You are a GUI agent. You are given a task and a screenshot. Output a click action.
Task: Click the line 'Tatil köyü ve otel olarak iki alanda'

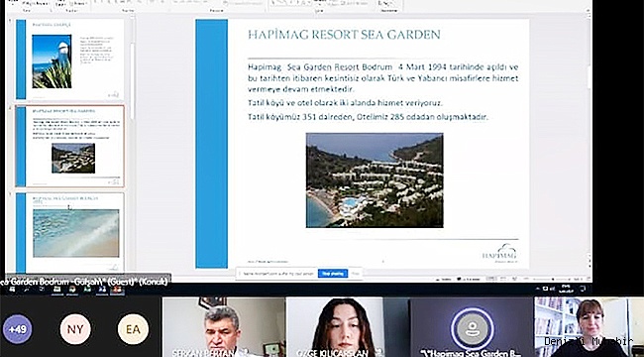[x=345, y=103]
